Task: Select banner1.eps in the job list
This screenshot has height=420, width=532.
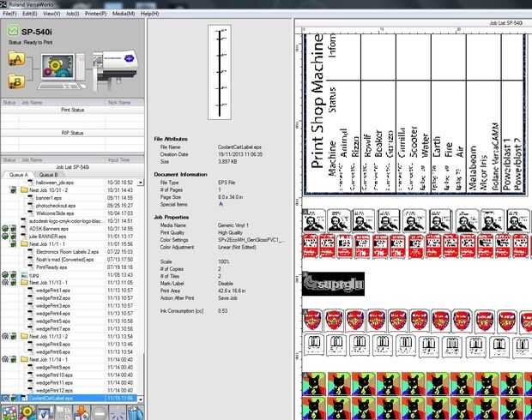Action: tap(49, 198)
